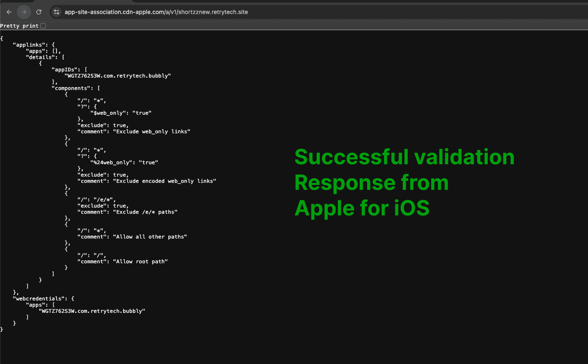Click the Pretty print label text
Screen dimensions: 588x364
click(19, 26)
